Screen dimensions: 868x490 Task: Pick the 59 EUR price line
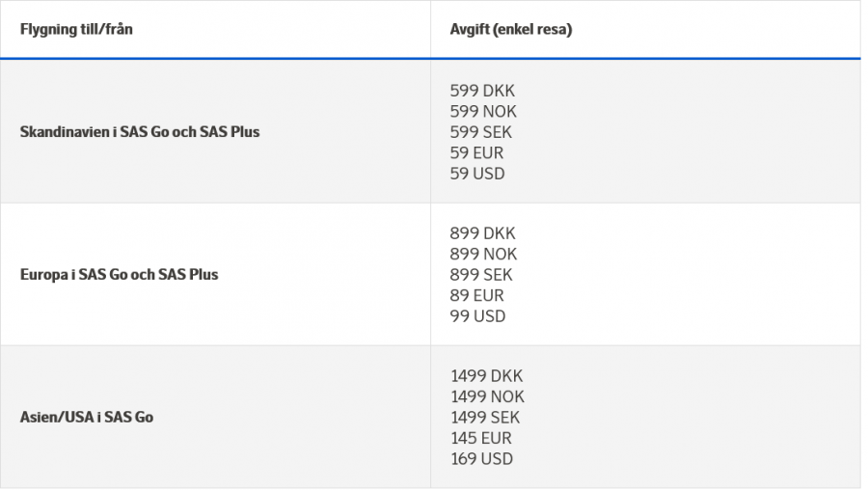[476, 153]
